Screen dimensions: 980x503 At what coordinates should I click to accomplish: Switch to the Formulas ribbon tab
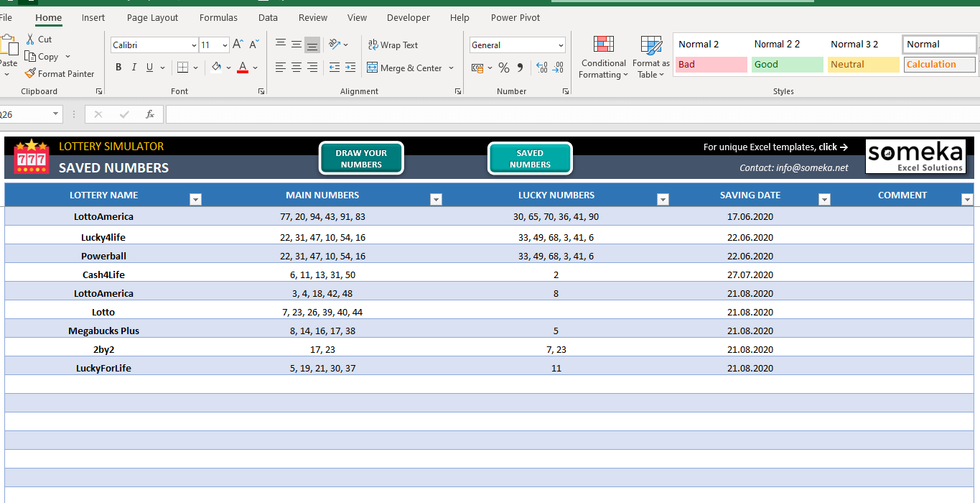(x=218, y=17)
